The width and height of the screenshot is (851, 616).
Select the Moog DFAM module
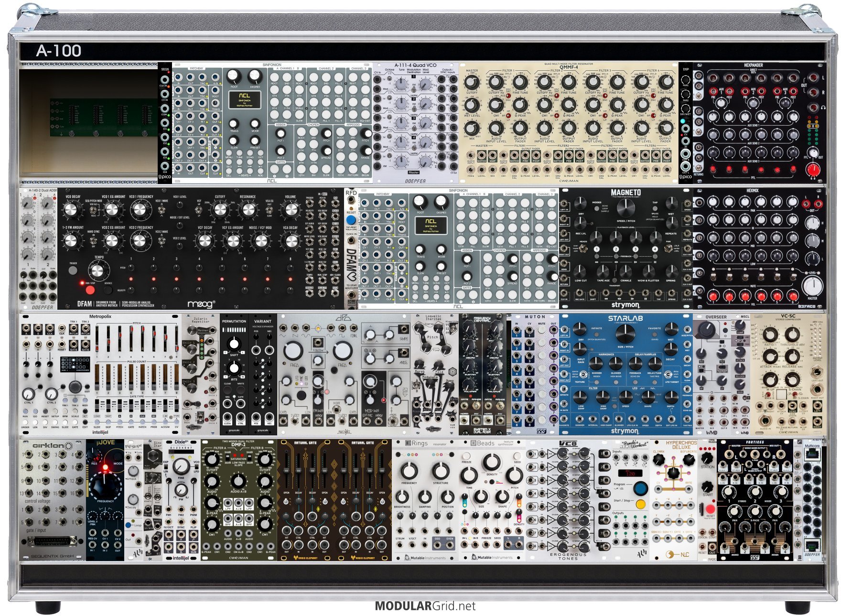[x=200, y=249]
